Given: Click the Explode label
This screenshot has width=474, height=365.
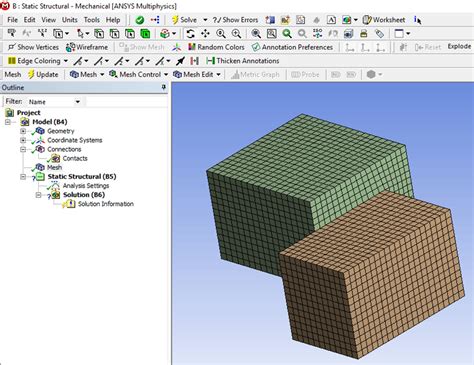Looking at the screenshot, I should (459, 47).
